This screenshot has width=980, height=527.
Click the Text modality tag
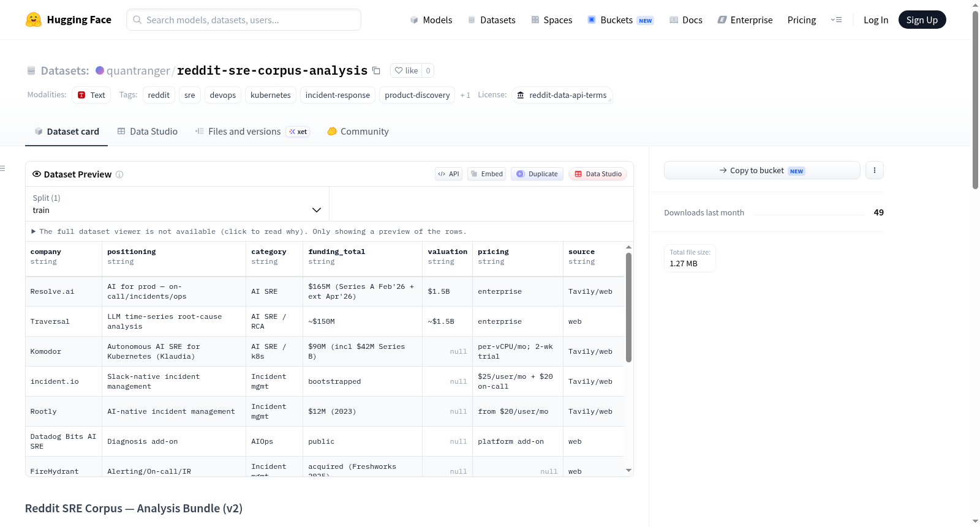pos(91,95)
